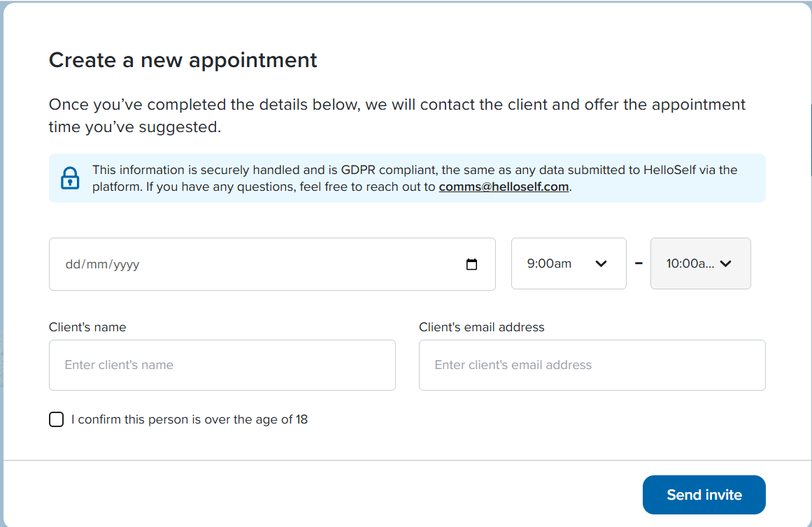The height and width of the screenshot is (527, 812).
Task: Open the calendar date picker icon
Action: click(471, 264)
